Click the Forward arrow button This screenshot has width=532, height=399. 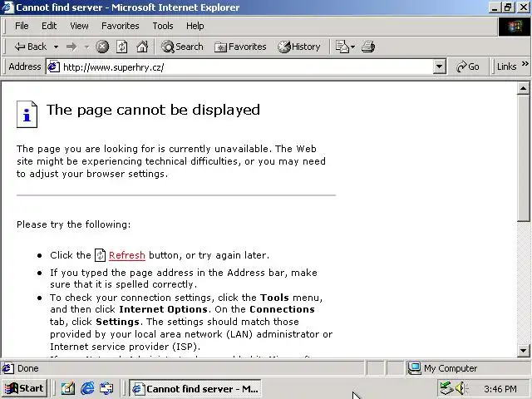pos(71,47)
